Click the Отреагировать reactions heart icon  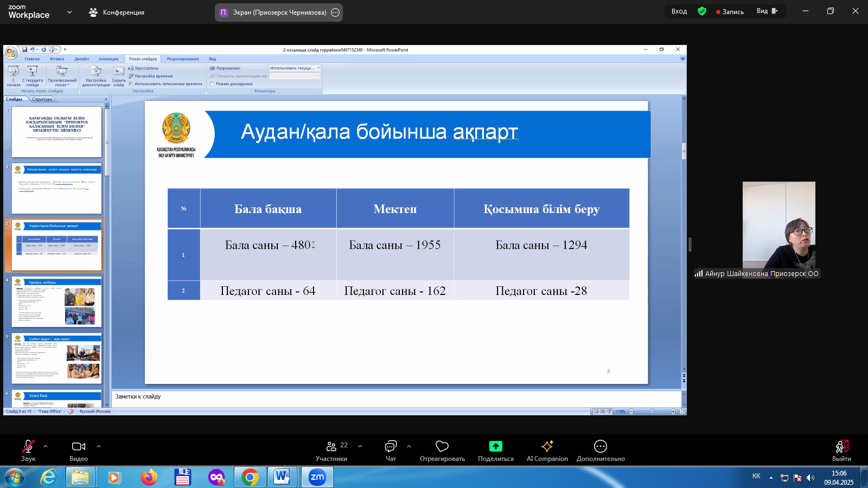tap(442, 446)
